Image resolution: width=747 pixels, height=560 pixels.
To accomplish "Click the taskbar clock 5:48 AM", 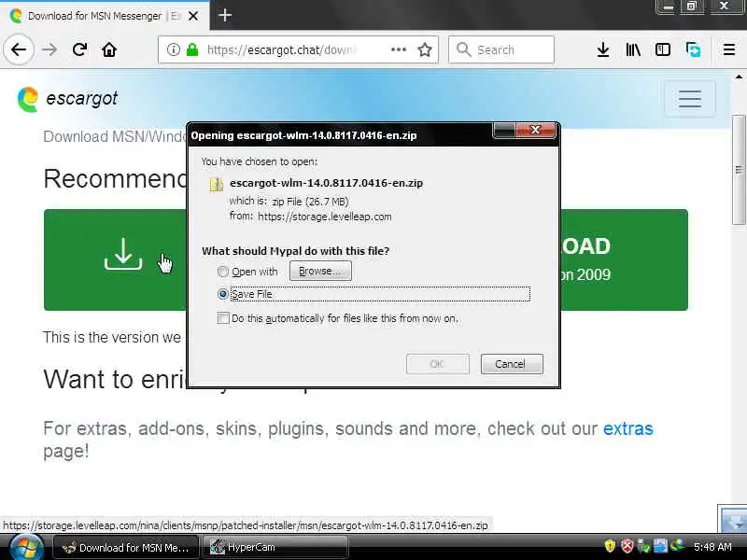I will (712, 547).
